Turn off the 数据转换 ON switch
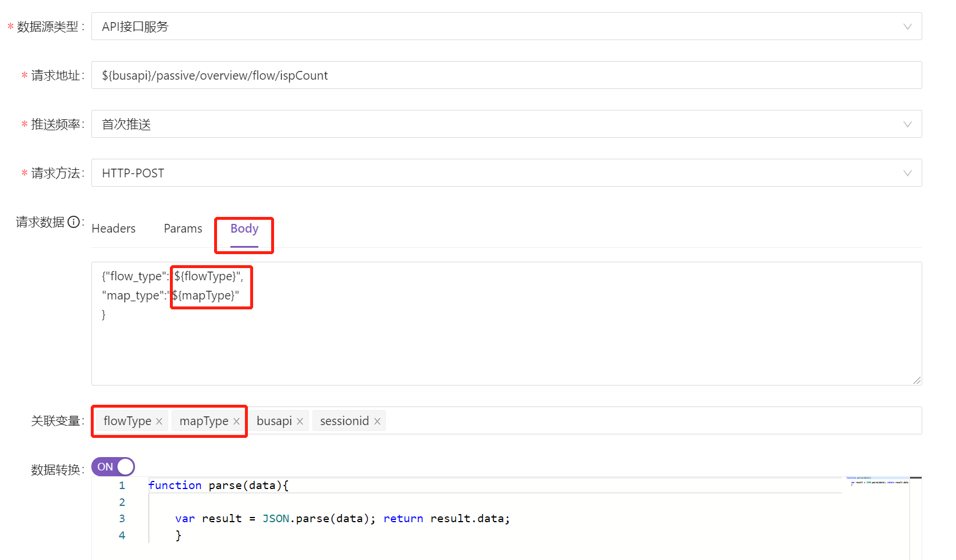 tap(113, 467)
